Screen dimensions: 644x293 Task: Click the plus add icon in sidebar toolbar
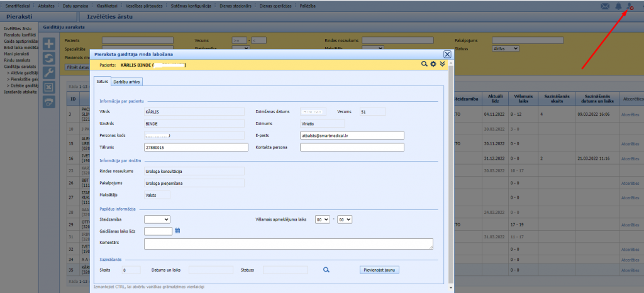tap(50, 44)
